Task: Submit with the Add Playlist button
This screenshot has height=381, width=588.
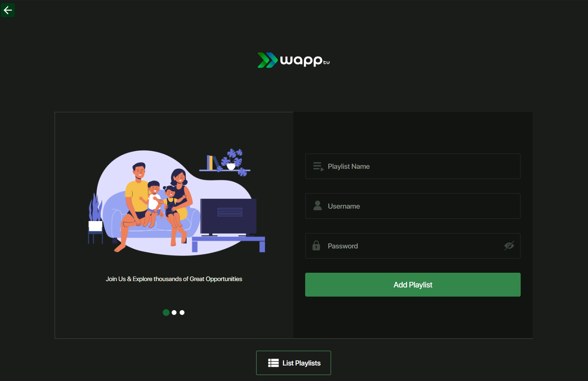Action: point(413,285)
